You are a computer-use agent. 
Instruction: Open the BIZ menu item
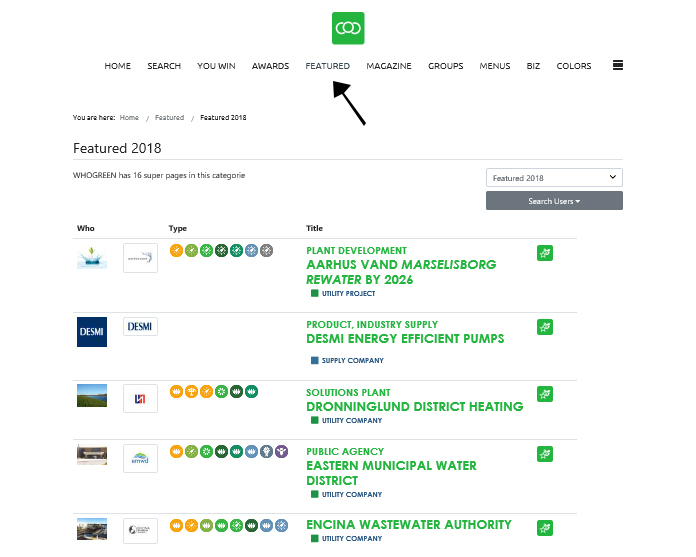[533, 66]
